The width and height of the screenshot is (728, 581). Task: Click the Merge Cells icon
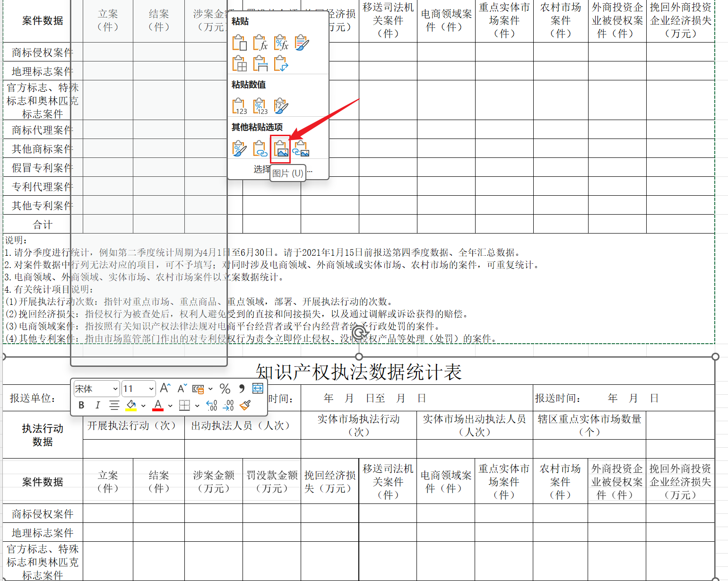(258, 388)
